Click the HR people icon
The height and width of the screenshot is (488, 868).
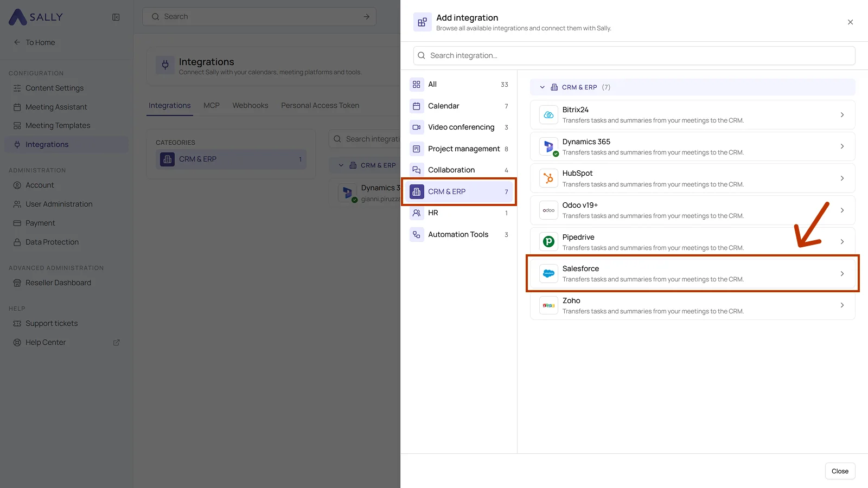pos(417,213)
